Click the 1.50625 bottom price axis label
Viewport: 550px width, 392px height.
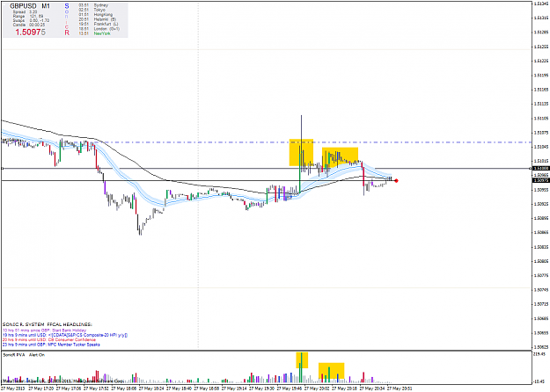tap(540, 347)
